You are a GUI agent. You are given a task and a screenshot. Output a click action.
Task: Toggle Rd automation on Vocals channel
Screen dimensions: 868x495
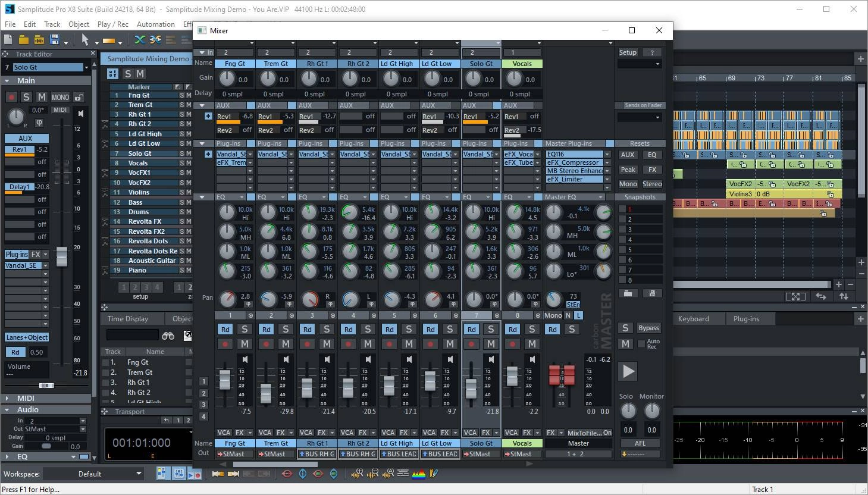(512, 329)
